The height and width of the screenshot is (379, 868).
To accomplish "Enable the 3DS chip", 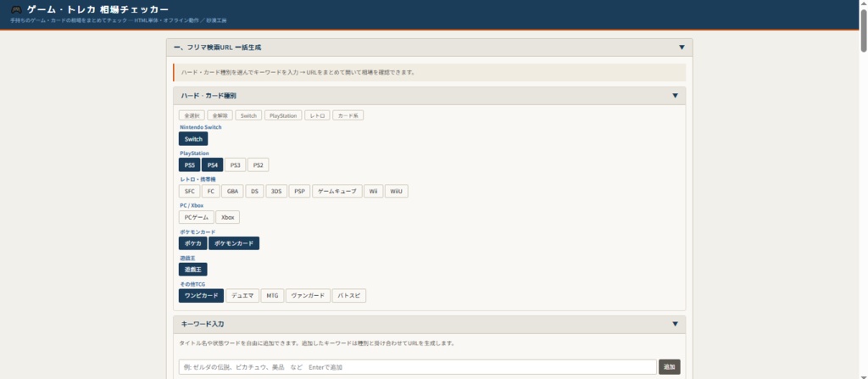I will pos(276,191).
